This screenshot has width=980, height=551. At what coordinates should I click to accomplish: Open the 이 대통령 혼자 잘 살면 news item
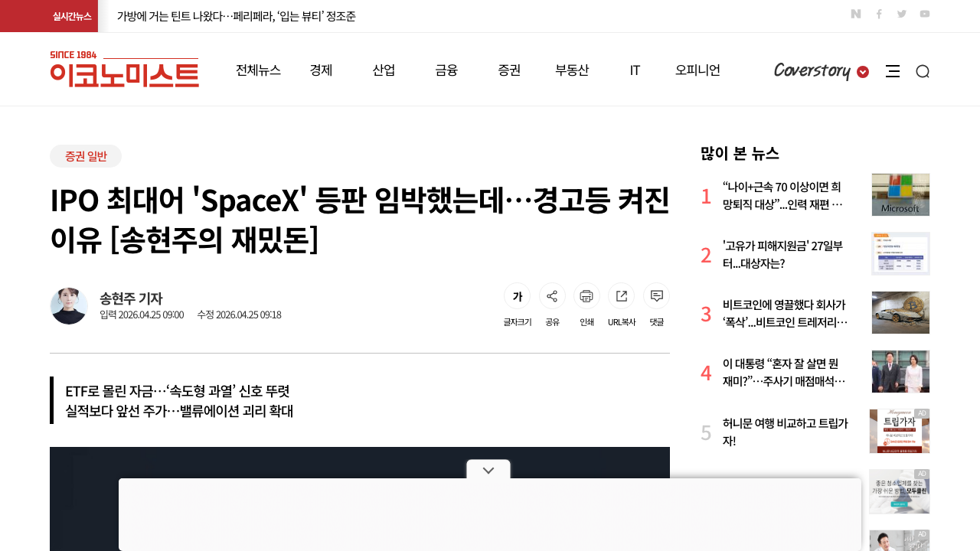(x=784, y=373)
